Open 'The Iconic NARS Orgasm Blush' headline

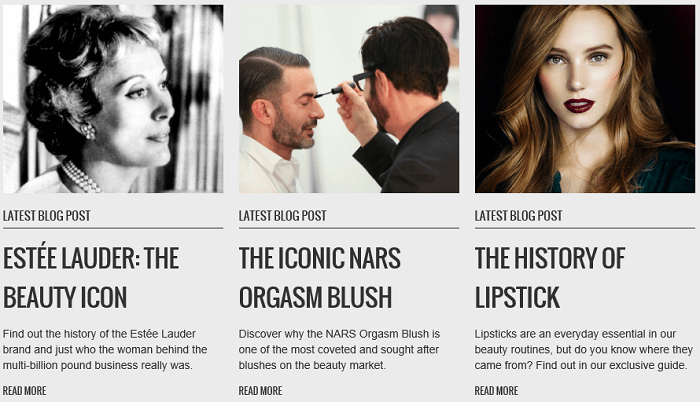coord(320,278)
